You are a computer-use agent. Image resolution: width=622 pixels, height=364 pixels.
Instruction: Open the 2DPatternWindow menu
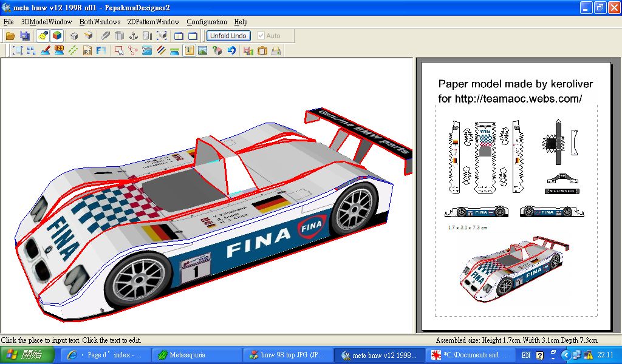tap(153, 22)
